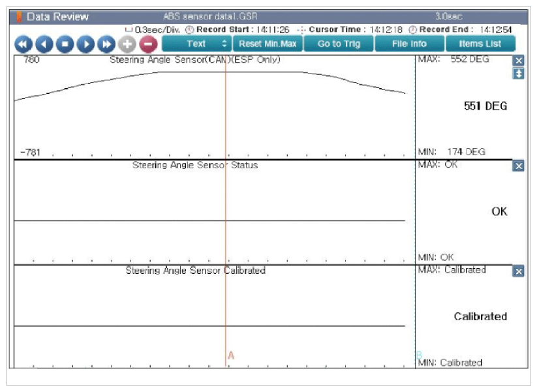Click the Reset Min.Max button
The height and width of the screenshot is (392, 537).
click(x=268, y=44)
